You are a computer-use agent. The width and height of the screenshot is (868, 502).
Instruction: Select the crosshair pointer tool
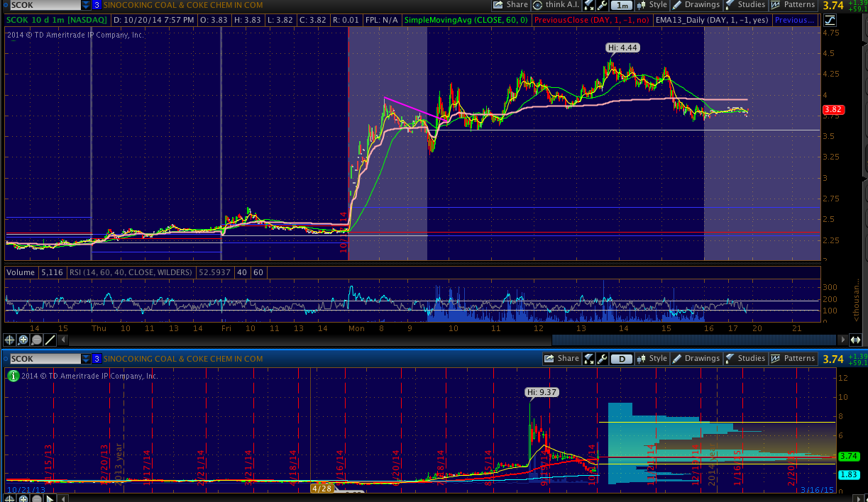click(x=11, y=340)
